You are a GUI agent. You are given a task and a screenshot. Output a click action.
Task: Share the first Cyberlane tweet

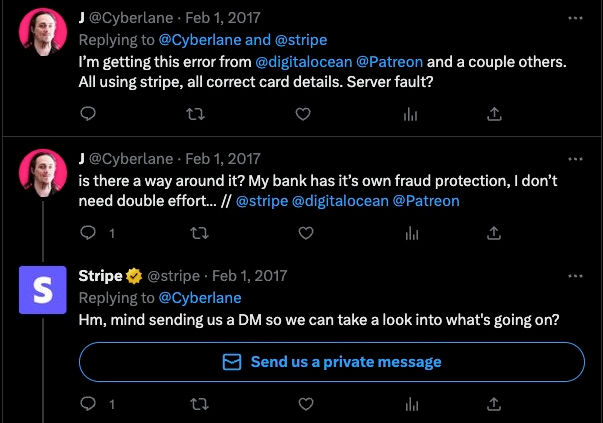(x=493, y=115)
